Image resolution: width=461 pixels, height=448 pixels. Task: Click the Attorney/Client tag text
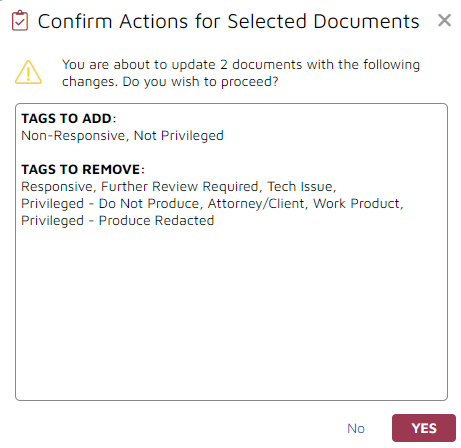[257, 204]
